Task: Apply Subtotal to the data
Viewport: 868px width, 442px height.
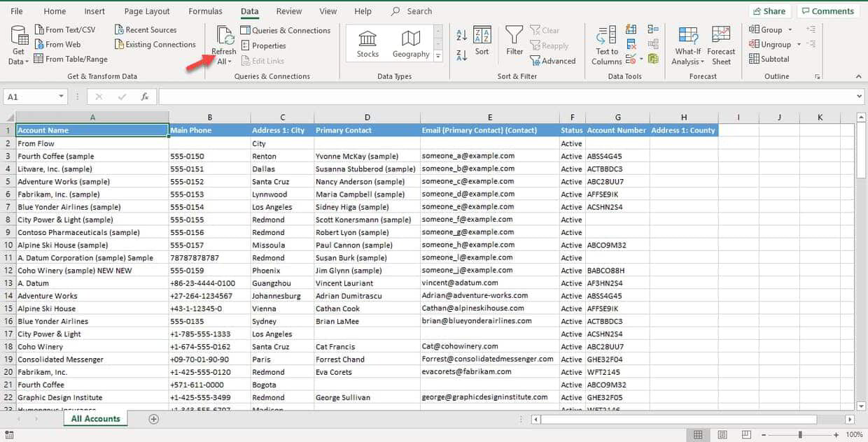Action: (x=770, y=59)
